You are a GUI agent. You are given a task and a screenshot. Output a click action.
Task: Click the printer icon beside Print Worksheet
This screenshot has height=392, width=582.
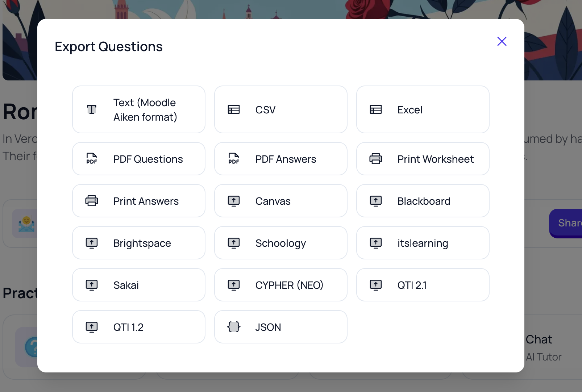click(376, 159)
